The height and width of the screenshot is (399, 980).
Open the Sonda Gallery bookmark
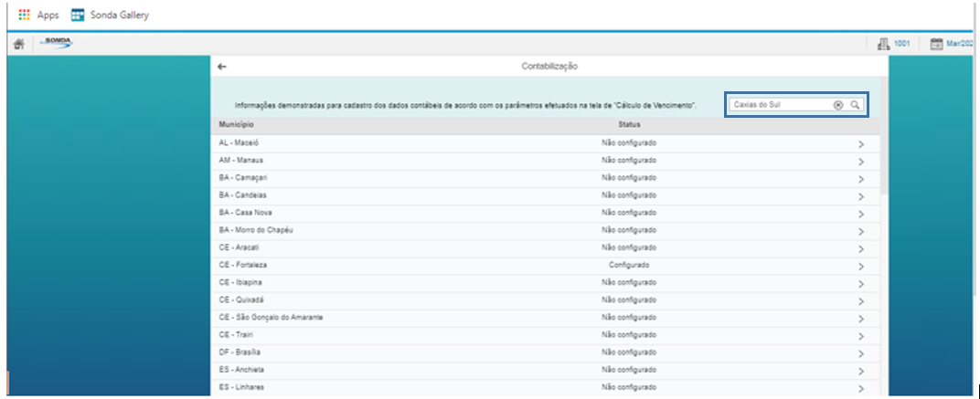click(110, 15)
